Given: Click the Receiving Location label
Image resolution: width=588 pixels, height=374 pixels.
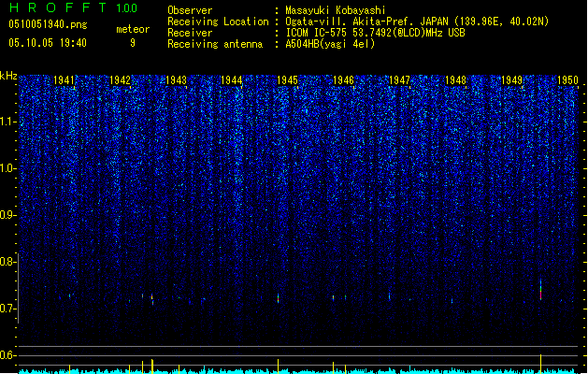Looking at the screenshot, I should pos(218,22).
